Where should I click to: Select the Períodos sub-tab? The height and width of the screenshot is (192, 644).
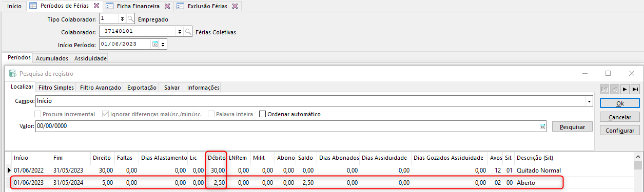19,58
